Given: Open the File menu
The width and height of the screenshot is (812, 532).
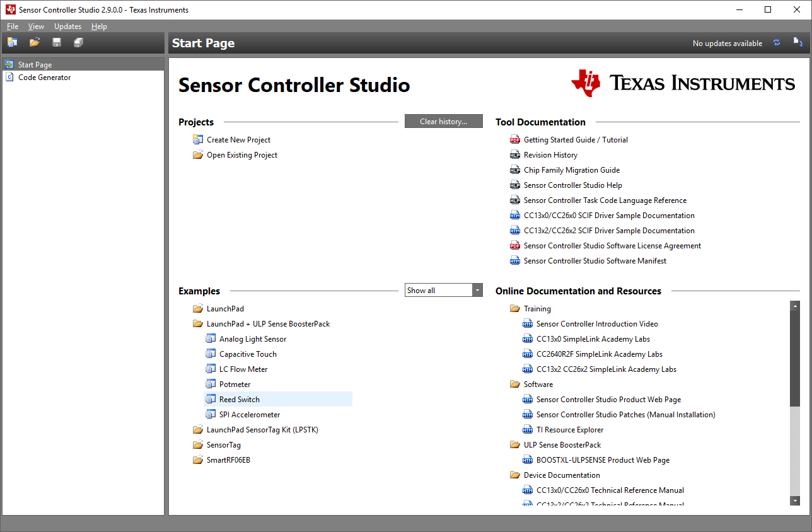Looking at the screenshot, I should (13, 26).
